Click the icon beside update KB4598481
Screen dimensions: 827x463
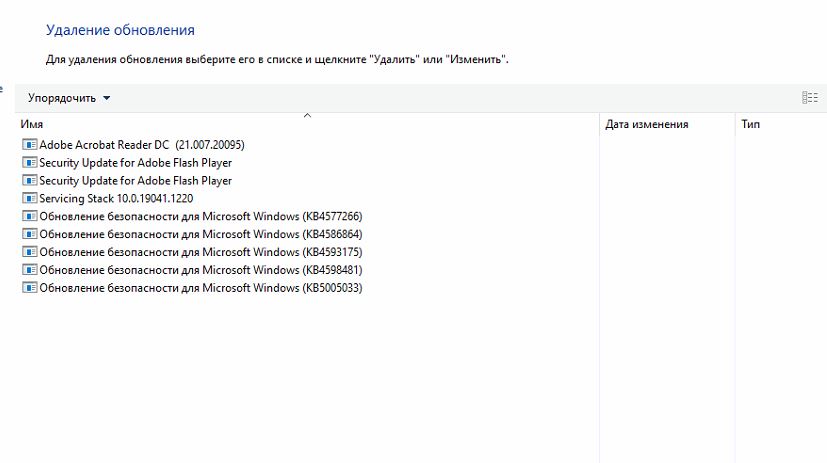pyautogui.click(x=29, y=270)
